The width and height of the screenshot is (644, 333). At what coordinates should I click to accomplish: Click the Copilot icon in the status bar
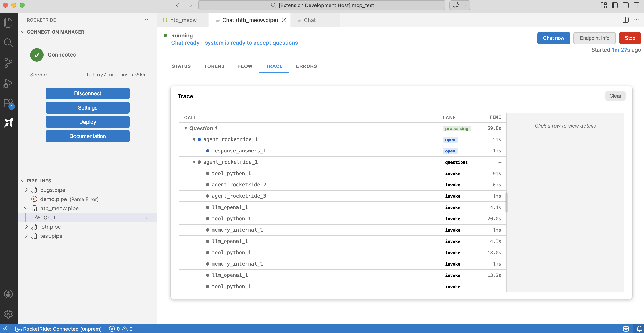point(626,329)
